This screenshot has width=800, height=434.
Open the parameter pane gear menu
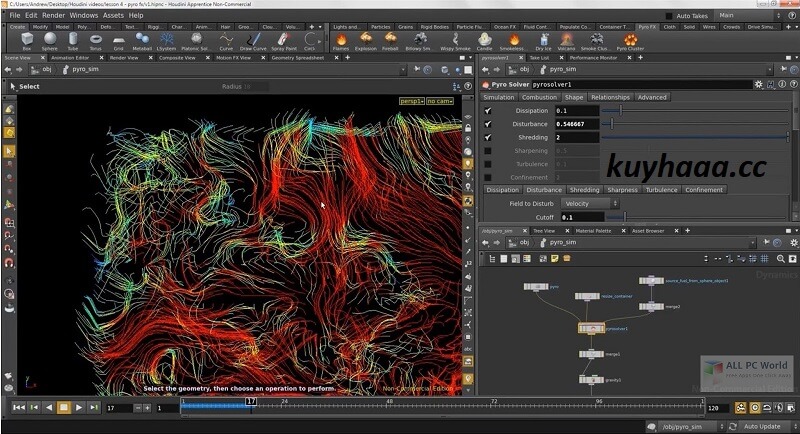[759, 84]
